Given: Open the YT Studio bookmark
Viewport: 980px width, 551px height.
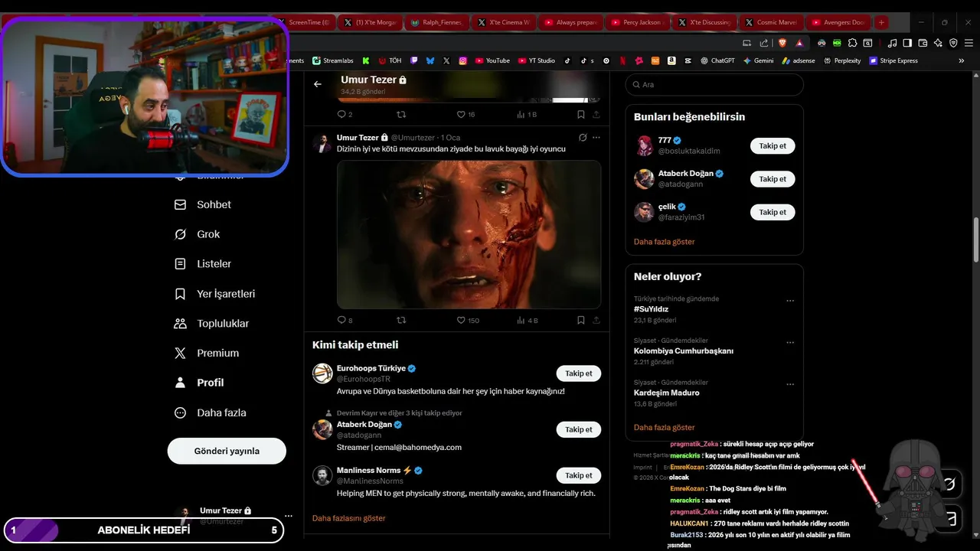Looking at the screenshot, I should click(537, 60).
